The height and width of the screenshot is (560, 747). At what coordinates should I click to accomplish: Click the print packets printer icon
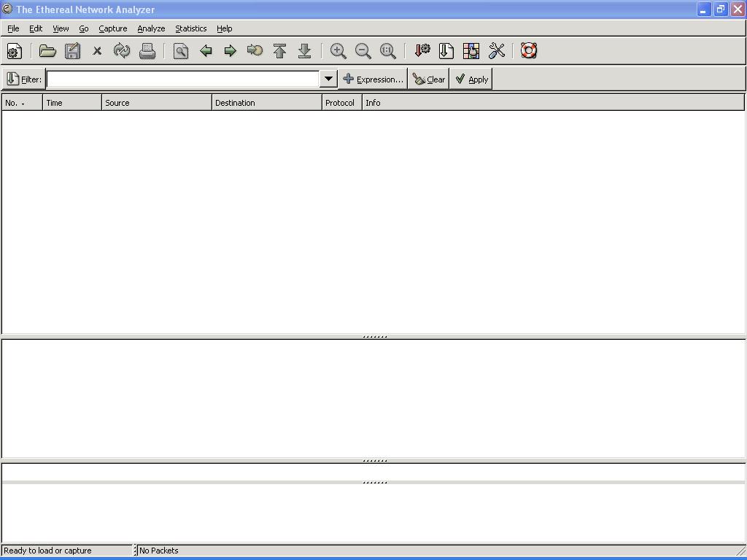pos(147,51)
